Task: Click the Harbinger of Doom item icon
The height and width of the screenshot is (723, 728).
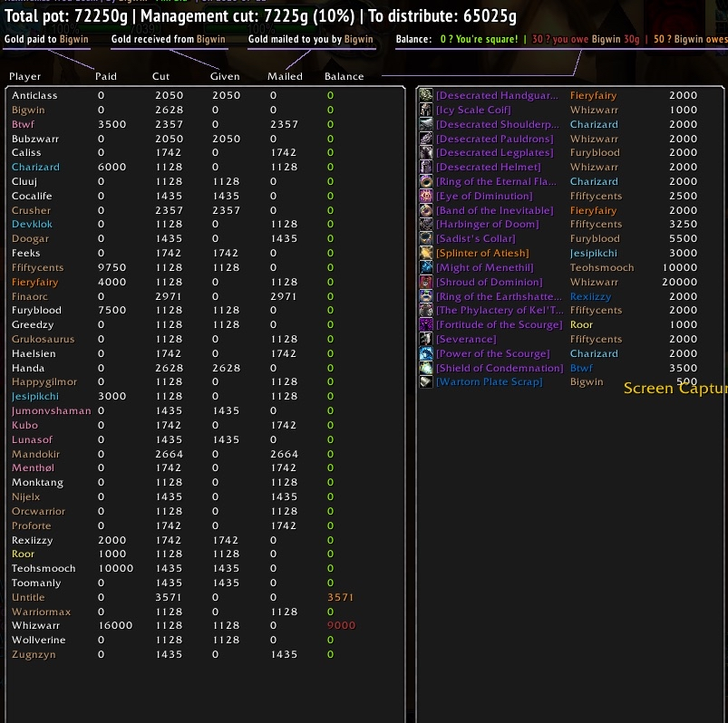Action: point(426,224)
